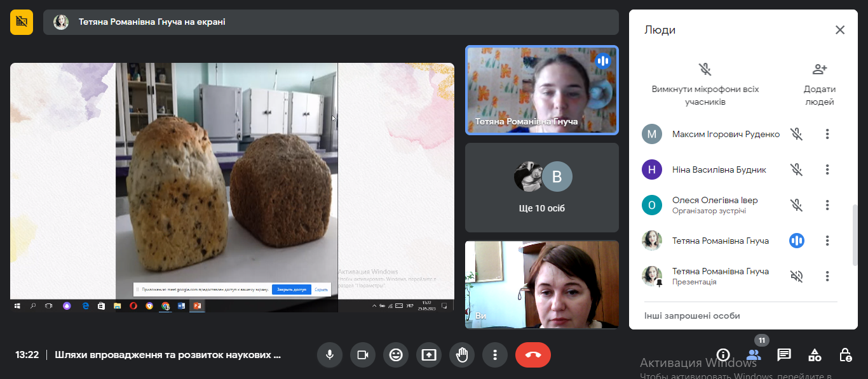This screenshot has width=868, height=379.
Task: Open File Explorer in the shared taskbar
Action: point(117,306)
